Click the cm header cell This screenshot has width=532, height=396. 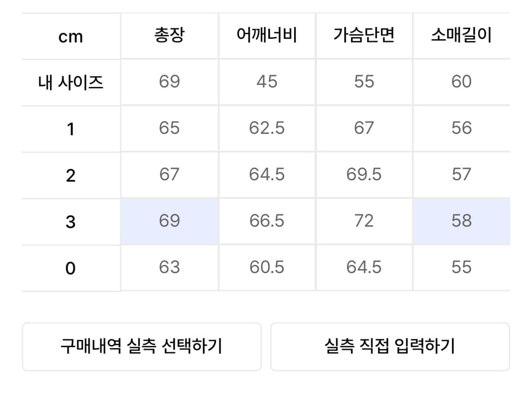(x=70, y=35)
